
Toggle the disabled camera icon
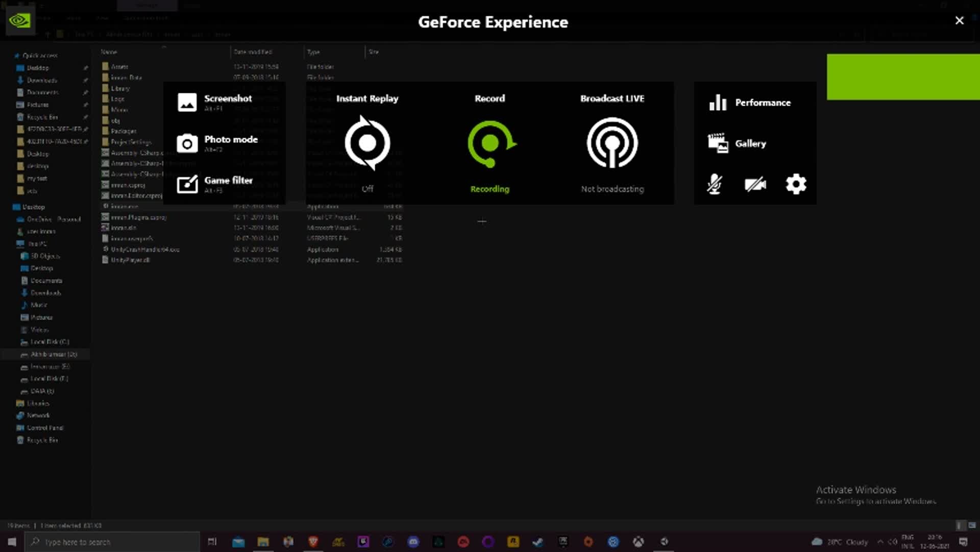click(x=755, y=184)
